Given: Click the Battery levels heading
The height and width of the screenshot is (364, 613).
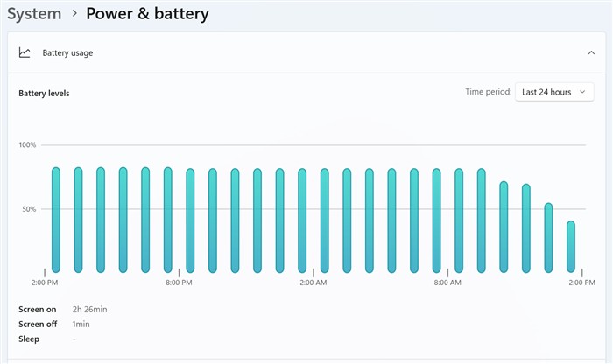Looking at the screenshot, I should 44,93.
